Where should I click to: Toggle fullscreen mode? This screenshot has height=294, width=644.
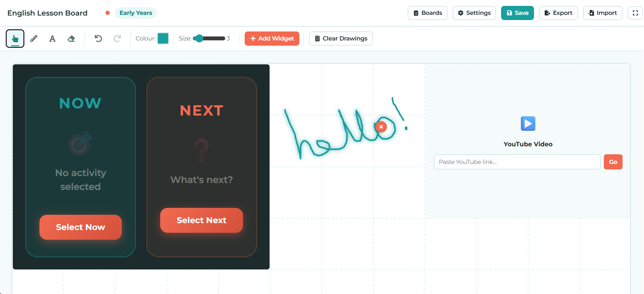(635, 13)
